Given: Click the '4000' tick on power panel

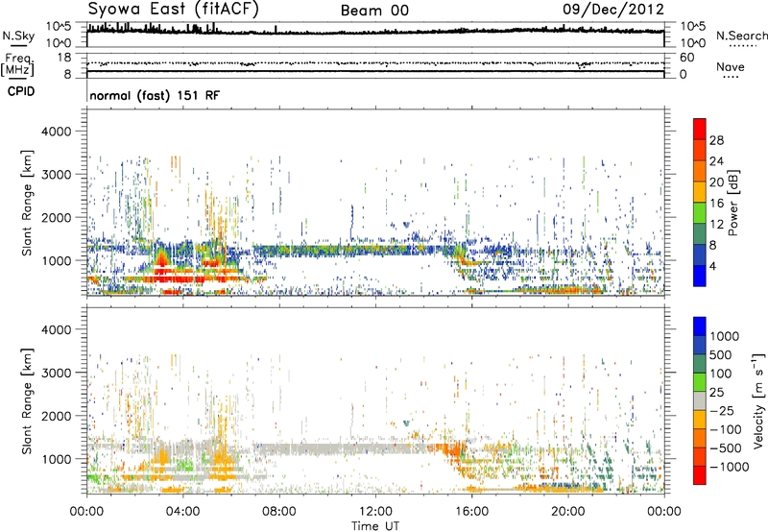Looking at the screenshot, I should coord(57,132).
